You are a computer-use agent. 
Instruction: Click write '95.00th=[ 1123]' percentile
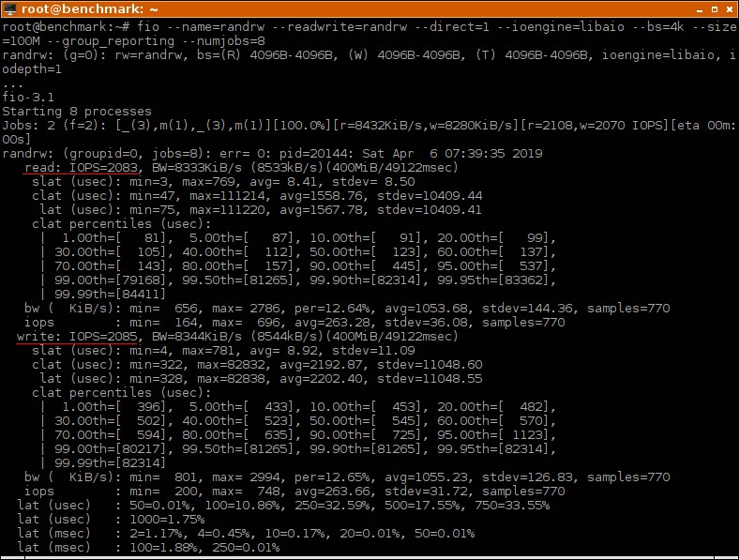click(493, 435)
